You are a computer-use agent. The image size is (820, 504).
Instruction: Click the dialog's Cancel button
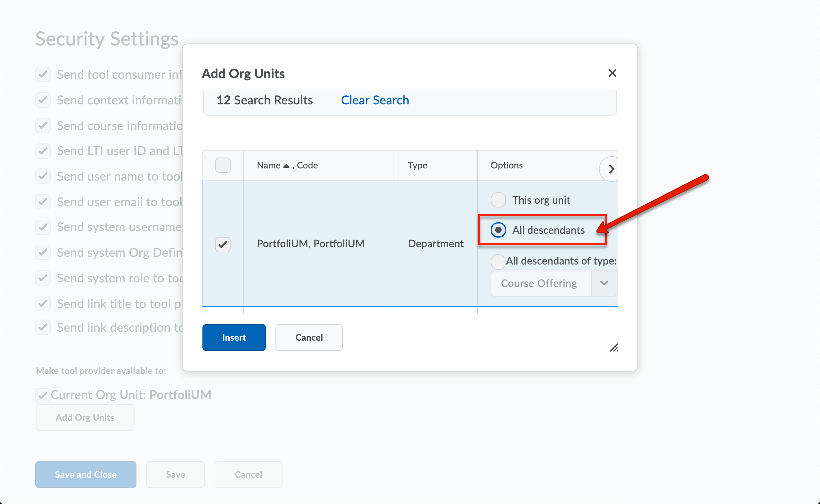click(x=309, y=337)
